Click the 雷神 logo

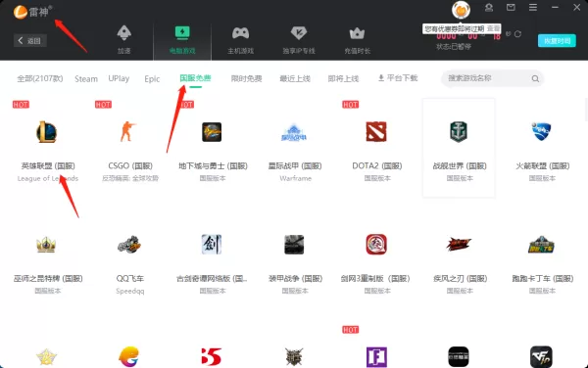click(x=31, y=12)
